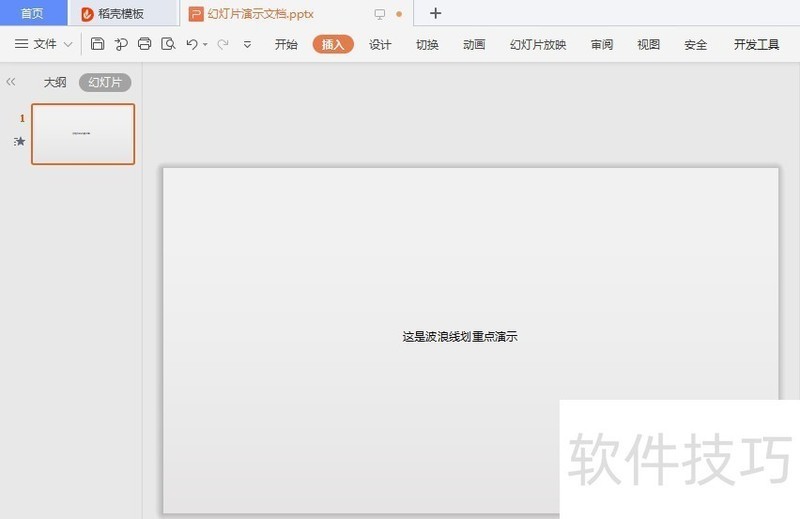This screenshot has width=800, height=519.
Task: Click the orange P icon of the pptx tab
Action: point(196,14)
